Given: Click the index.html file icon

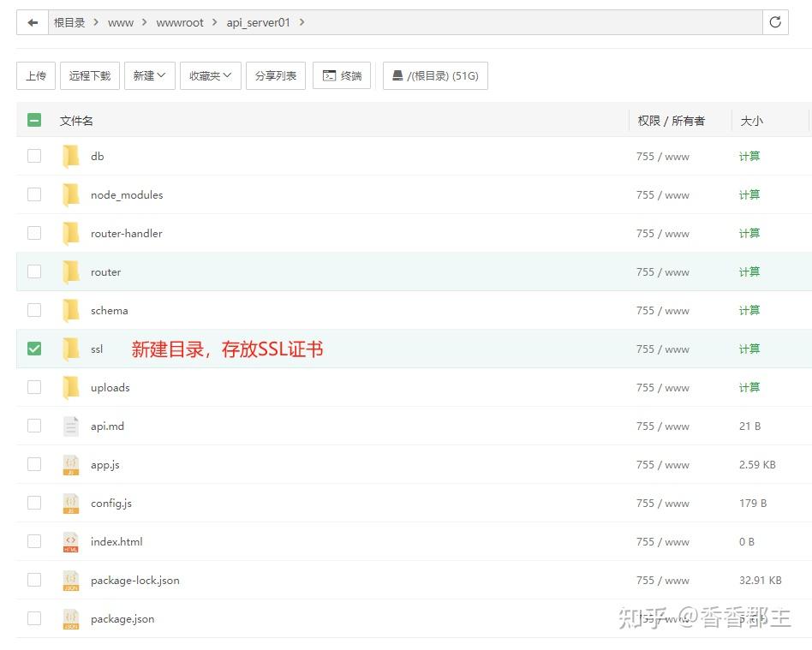Looking at the screenshot, I should tap(71, 541).
